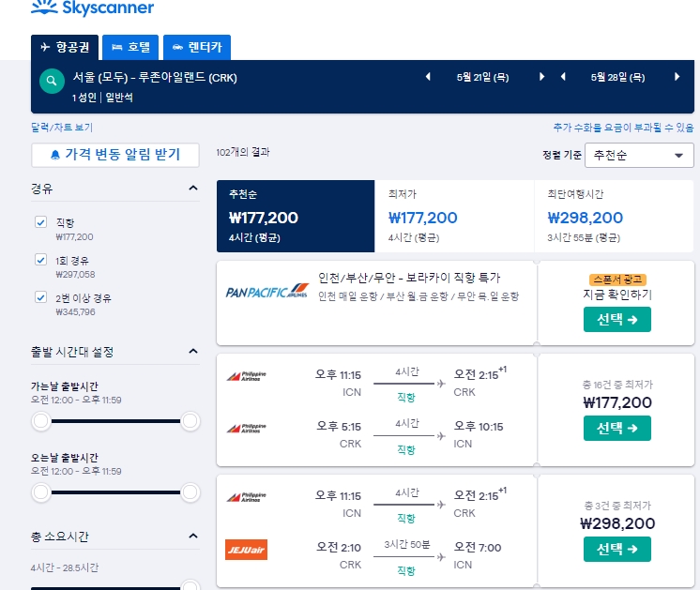
Task: Collapse the 출발 시간대 설정 section
Action: pos(193,351)
